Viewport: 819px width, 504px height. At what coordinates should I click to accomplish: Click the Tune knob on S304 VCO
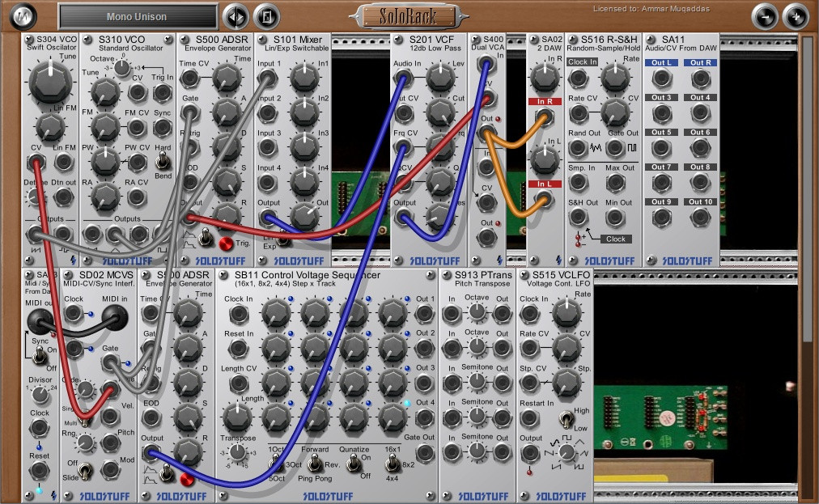point(50,83)
